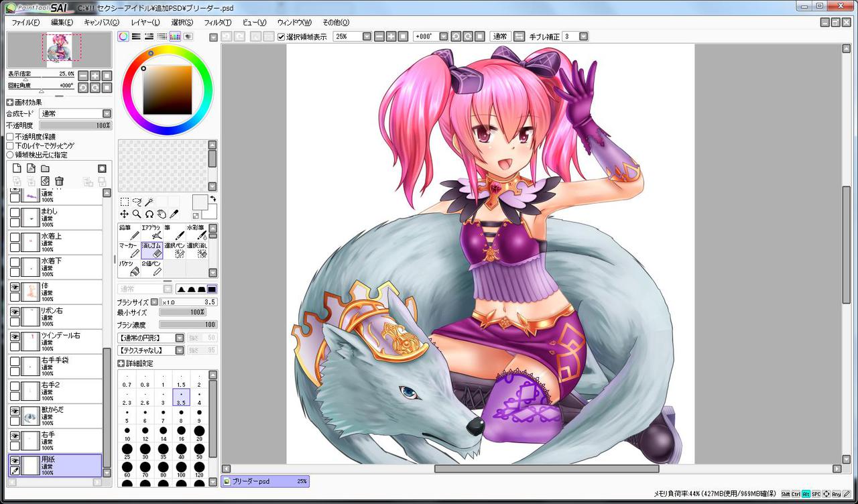Select the 水彩筆 watercolor tool
The height and width of the screenshot is (504, 858).
click(196, 232)
